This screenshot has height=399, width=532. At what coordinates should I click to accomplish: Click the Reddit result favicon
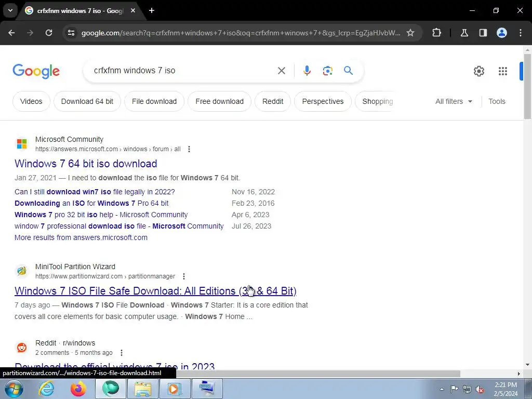coord(22,347)
